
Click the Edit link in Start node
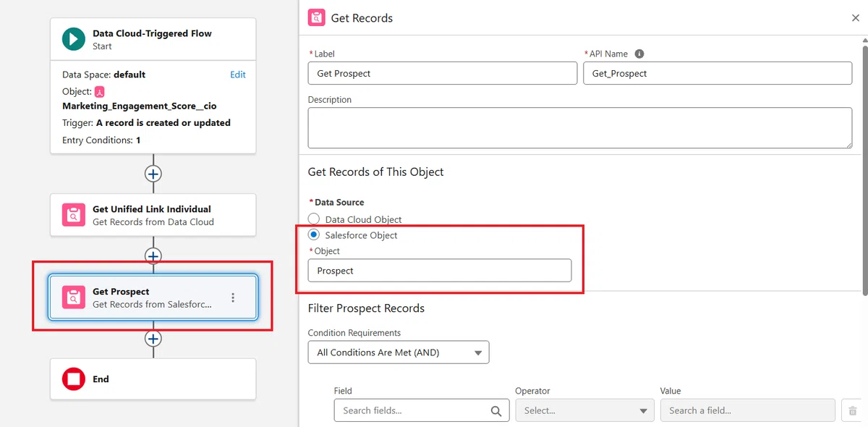point(238,75)
